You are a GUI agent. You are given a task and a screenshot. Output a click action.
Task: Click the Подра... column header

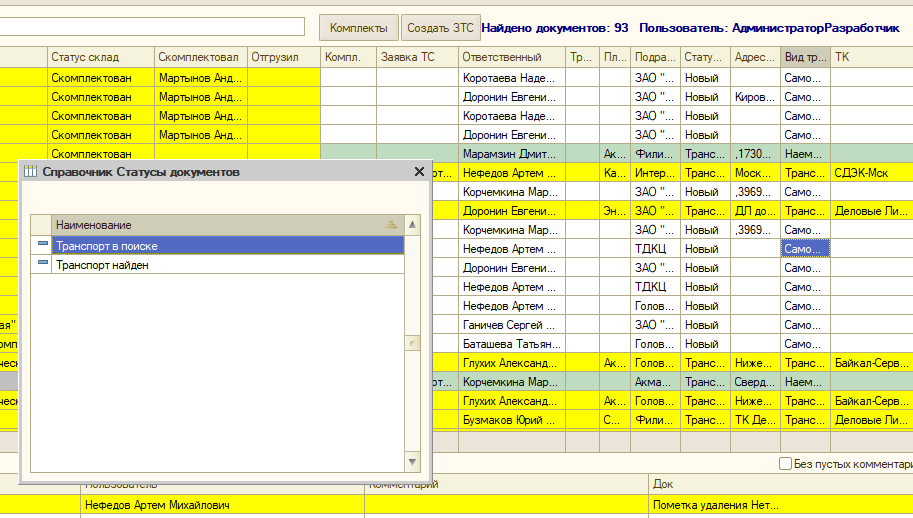655,57
